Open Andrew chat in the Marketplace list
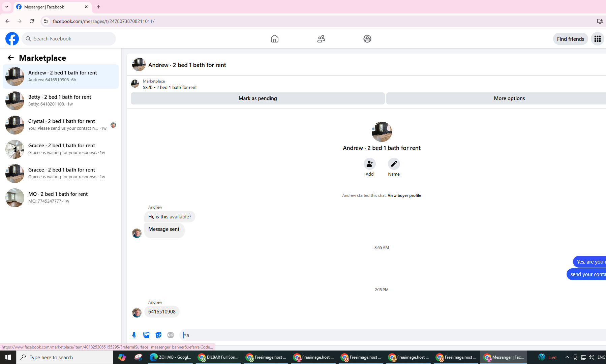606x364 pixels. tap(61, 77)
